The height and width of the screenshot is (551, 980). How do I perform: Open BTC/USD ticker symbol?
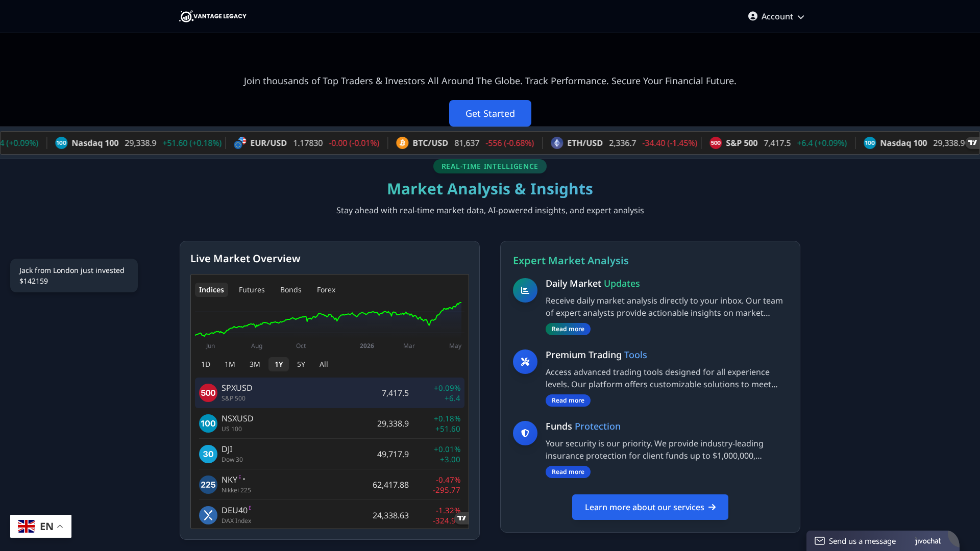pos(430,143)
